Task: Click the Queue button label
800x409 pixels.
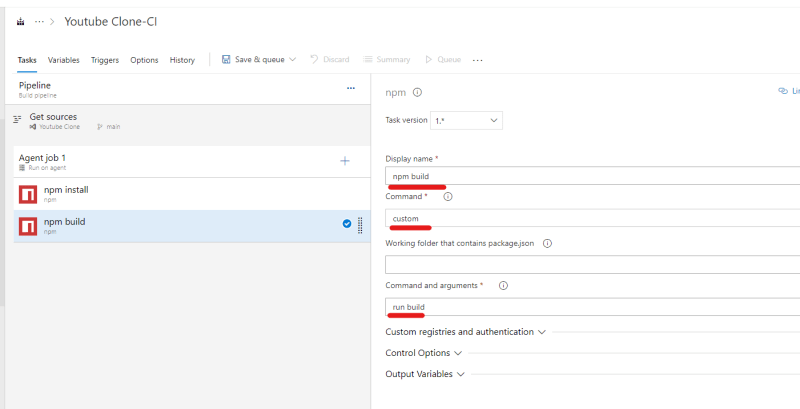Action: point(449,60)
